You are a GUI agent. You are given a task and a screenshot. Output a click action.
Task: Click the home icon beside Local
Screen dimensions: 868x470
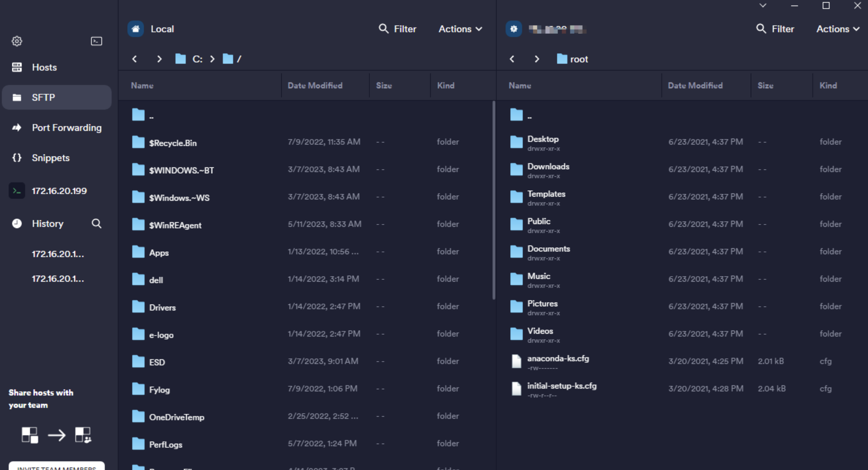click(x=135, y=28)
